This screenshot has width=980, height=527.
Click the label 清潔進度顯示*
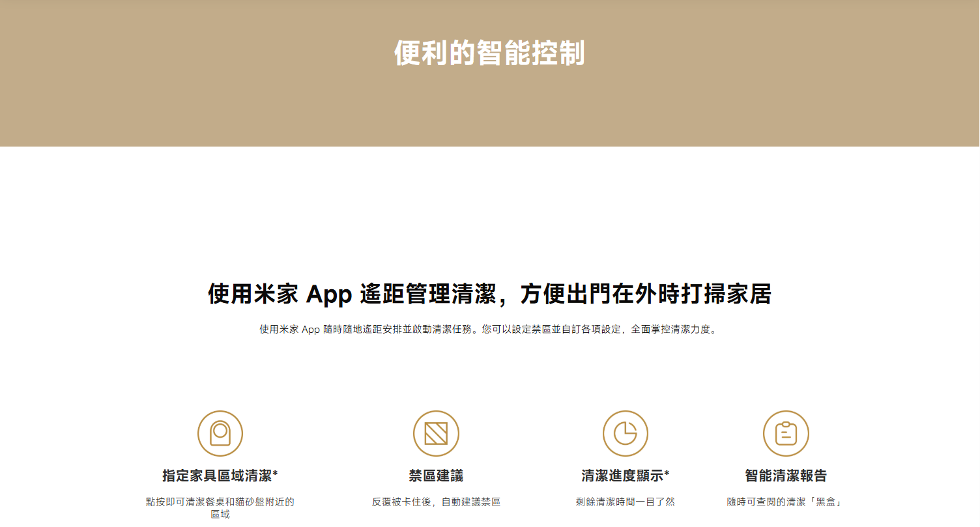(626, 476)
